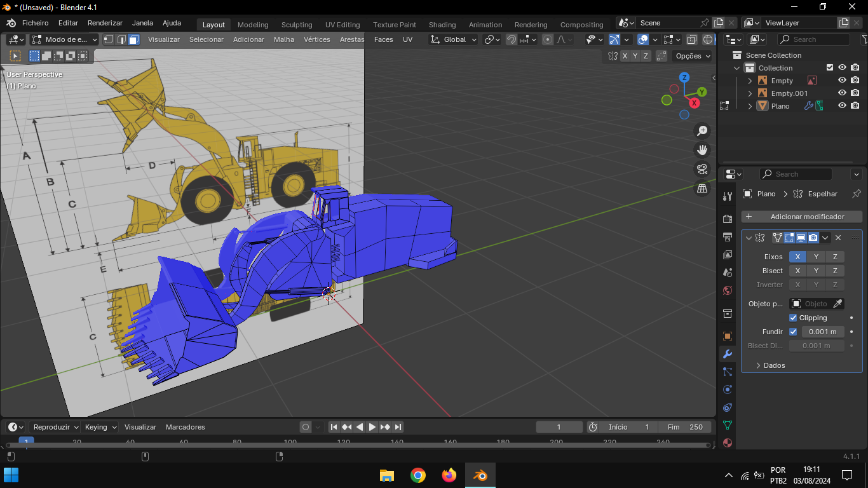
Task: Toggle X-ray view
Action: point(692,39)
